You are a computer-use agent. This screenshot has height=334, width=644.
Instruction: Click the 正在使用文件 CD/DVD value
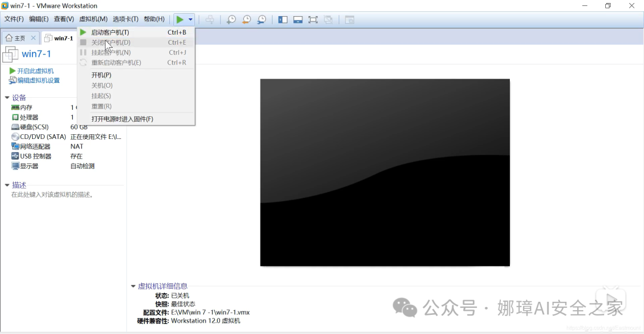95,137
